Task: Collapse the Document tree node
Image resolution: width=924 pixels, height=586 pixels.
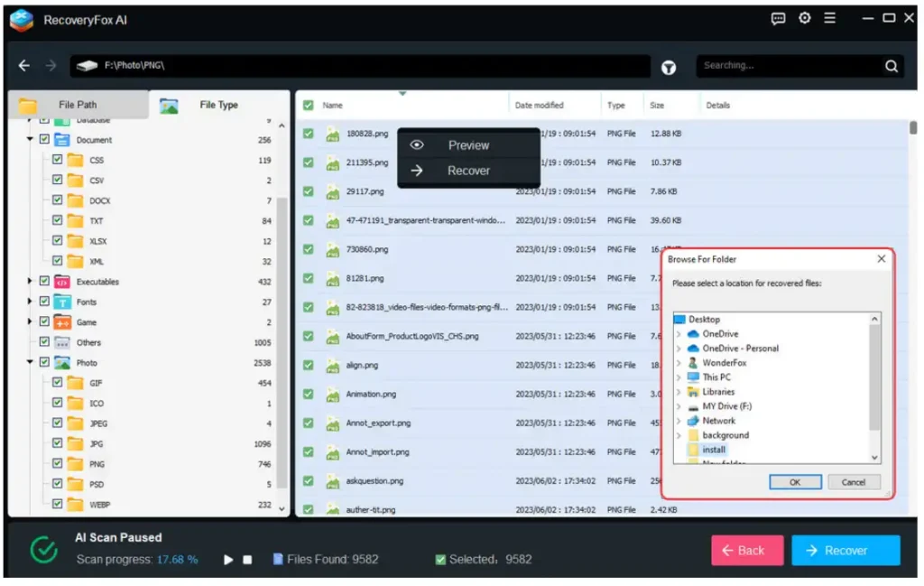Action: (x=30, y=140)
